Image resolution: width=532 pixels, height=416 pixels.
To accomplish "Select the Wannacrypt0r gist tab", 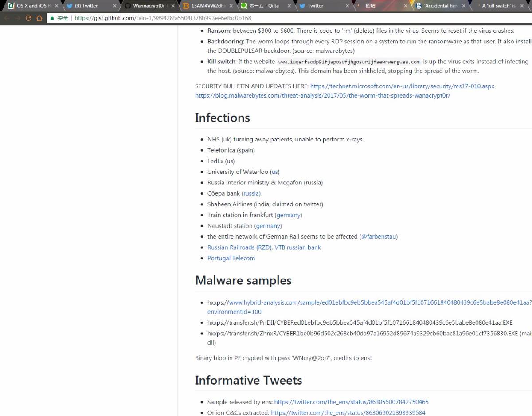I will coord(150,6).
